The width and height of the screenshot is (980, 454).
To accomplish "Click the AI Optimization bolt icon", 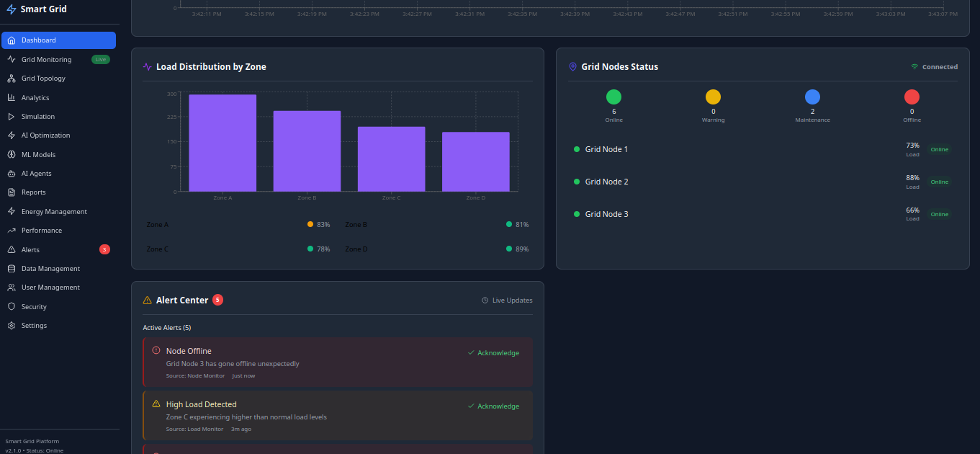I will (x=12, y=135).
